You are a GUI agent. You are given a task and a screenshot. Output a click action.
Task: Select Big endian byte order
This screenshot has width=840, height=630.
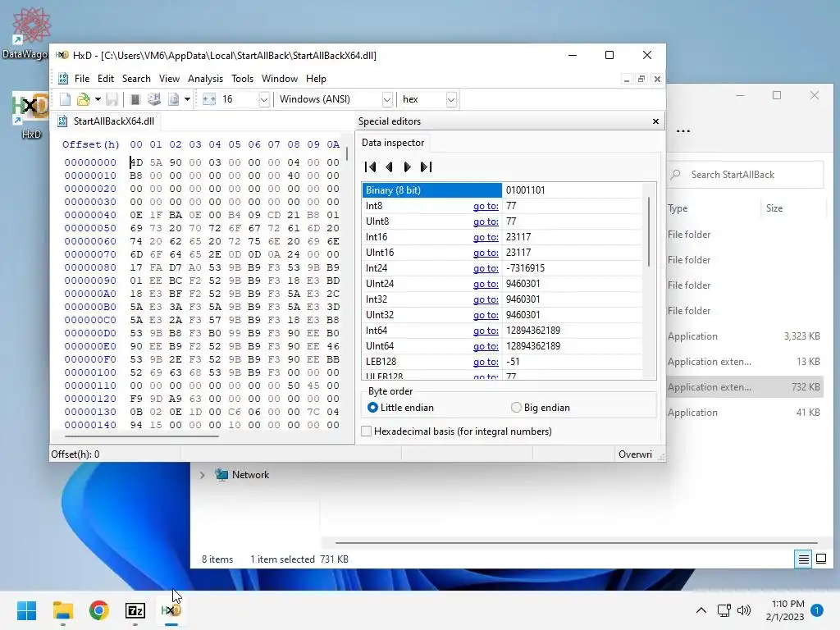tap(541, 408)
